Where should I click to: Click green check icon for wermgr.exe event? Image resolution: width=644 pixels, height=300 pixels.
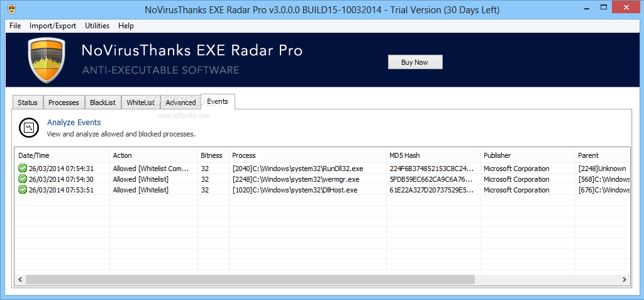click(x=23, y=179)
